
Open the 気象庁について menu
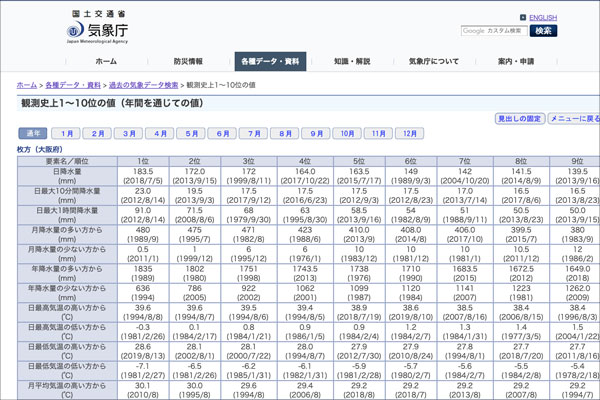434,61
